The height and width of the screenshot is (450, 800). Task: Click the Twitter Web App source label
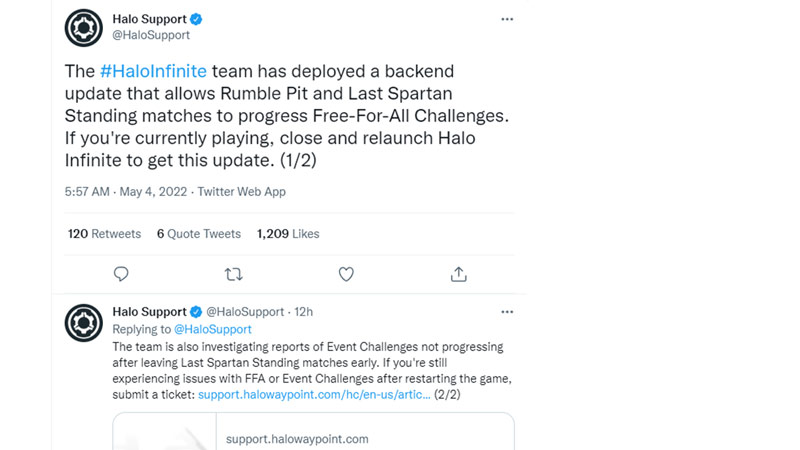241,191
